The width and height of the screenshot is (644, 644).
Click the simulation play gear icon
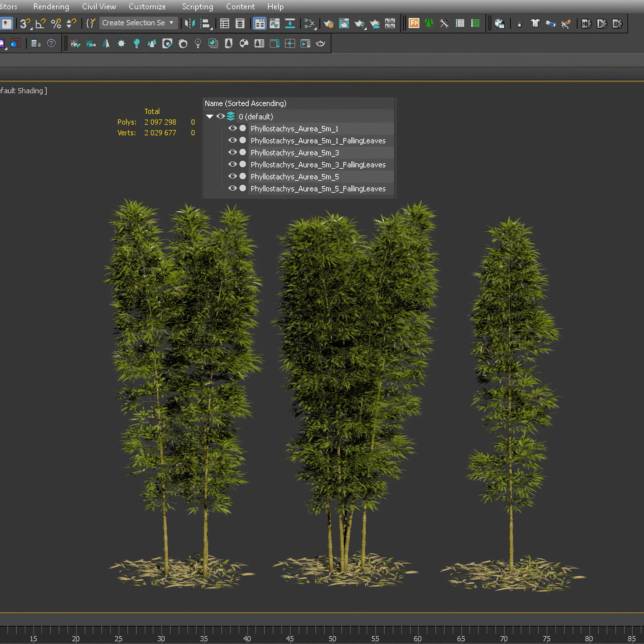pyautogui.click(x=602, y=24)
